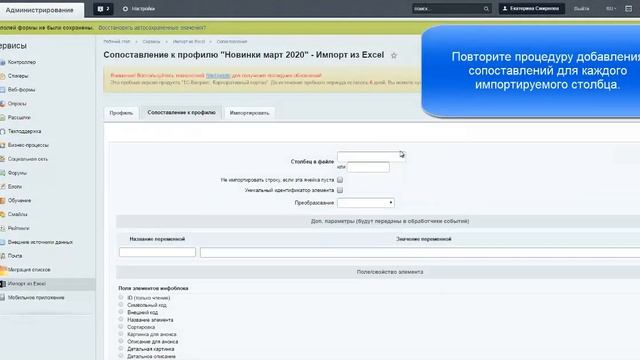
Task: Select the 'Детальная картинка' radio button
Action: [x=121, y=349]
